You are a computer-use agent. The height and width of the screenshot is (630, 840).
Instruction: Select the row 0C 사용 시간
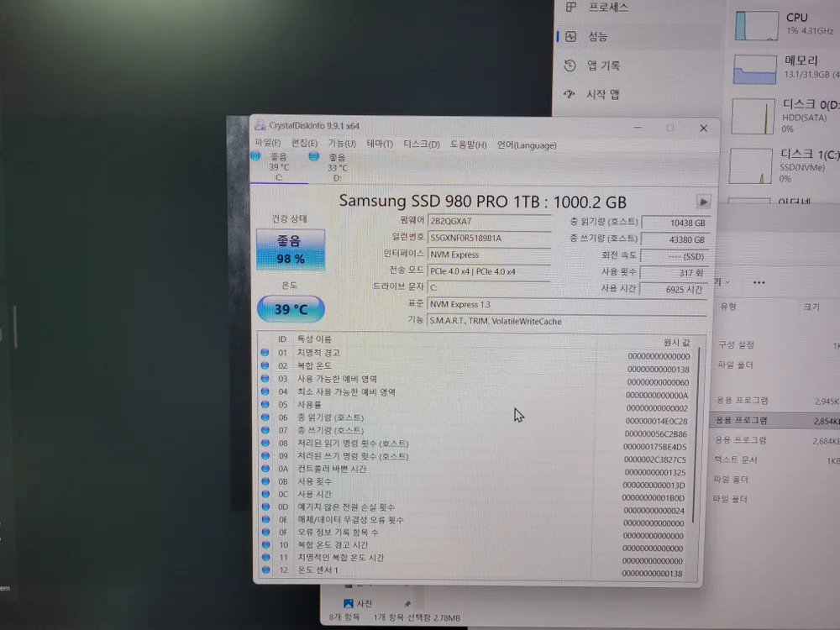pos(475,495)
